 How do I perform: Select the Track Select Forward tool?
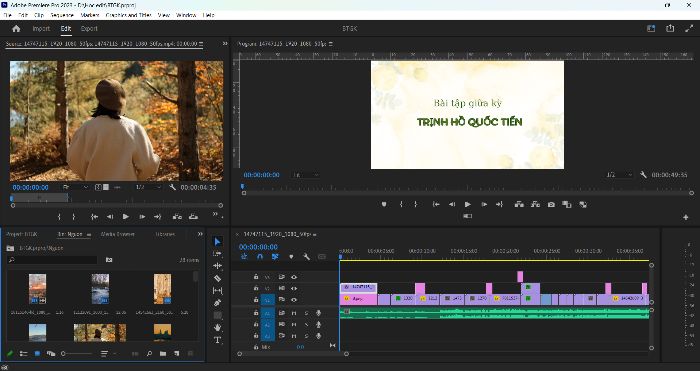coord(217,254)
